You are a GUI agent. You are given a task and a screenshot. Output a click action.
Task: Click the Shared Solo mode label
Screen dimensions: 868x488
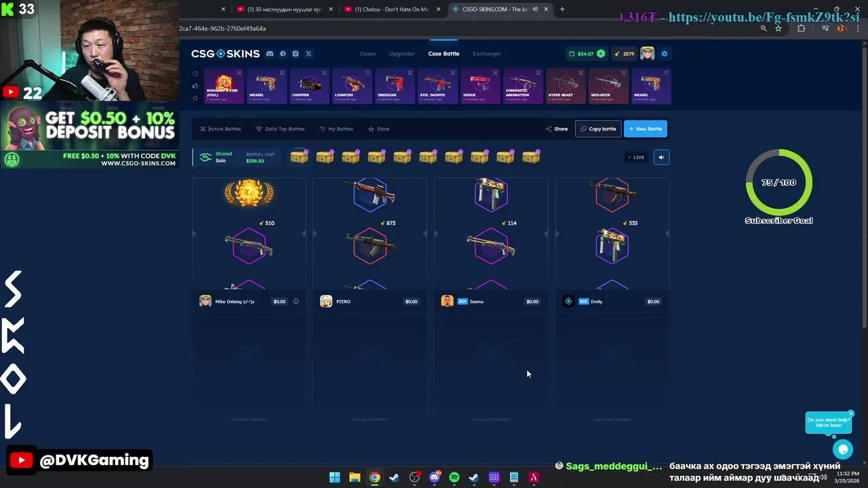click(223, 157)
